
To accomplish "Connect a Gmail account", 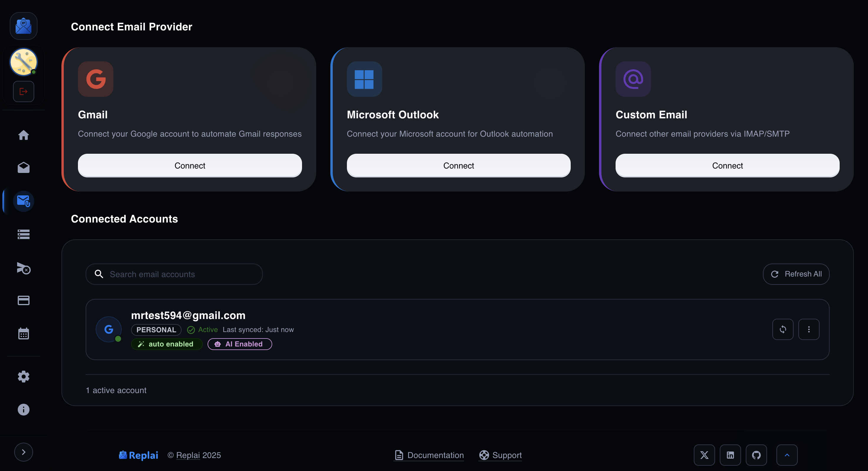I will (190, 166).
